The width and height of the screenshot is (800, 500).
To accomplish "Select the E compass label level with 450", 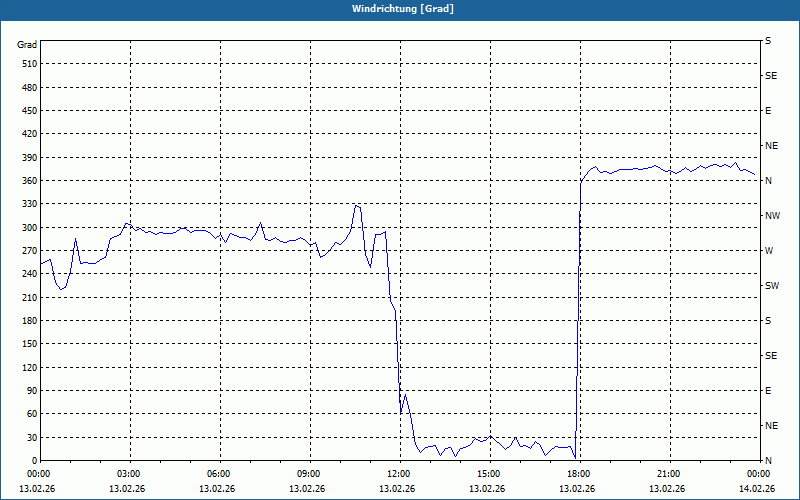I will (x=768, y=111).
